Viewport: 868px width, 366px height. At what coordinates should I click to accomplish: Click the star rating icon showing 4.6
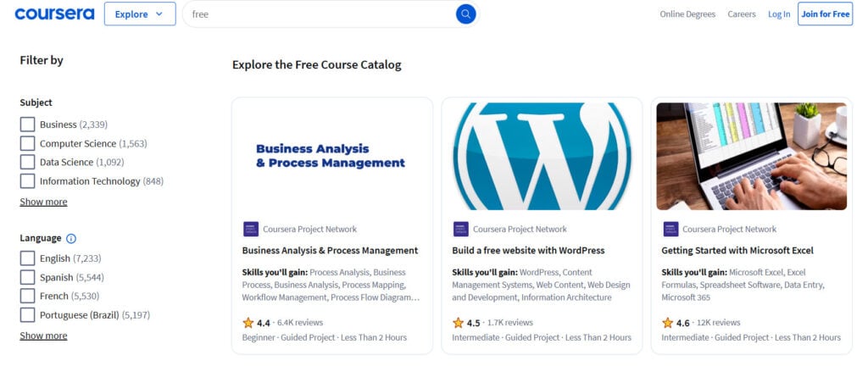click(x=668, y=323)
